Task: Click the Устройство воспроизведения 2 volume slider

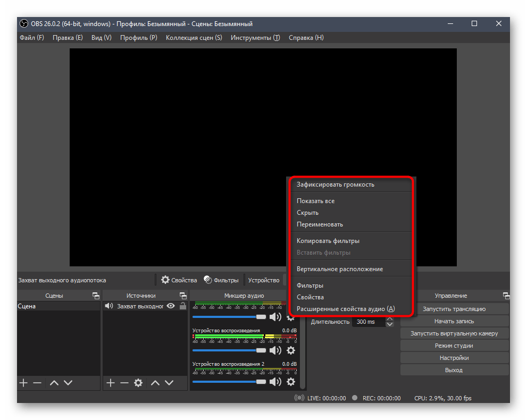Action: (229, 382)
